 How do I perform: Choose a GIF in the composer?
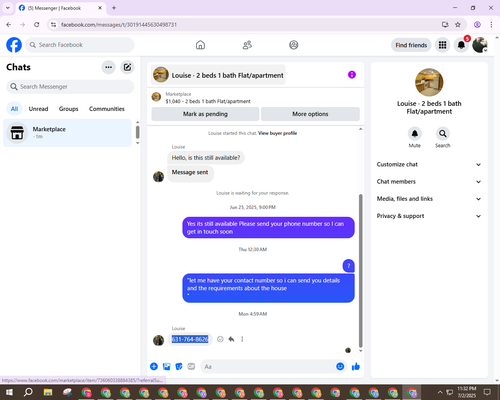[x=191, y=367]
